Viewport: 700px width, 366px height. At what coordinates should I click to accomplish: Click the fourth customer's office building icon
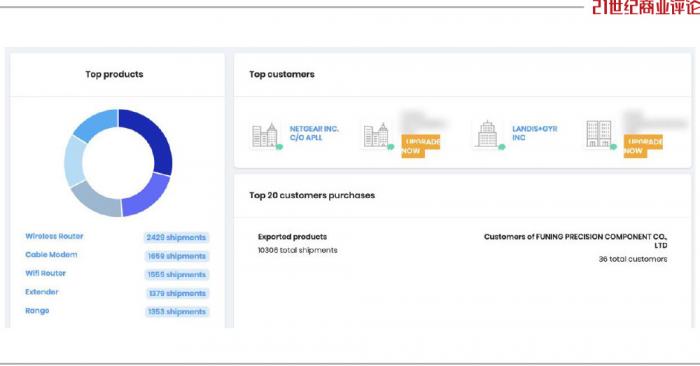[600, 134]
